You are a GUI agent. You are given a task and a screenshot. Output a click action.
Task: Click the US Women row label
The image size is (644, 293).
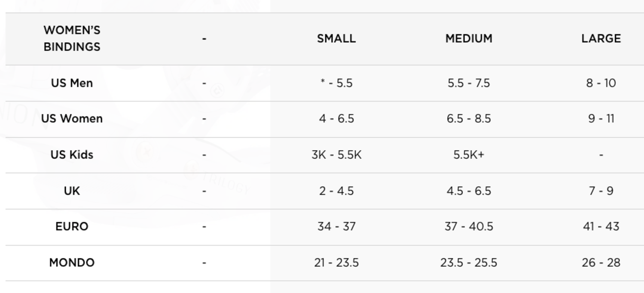(x=72, y=119)
